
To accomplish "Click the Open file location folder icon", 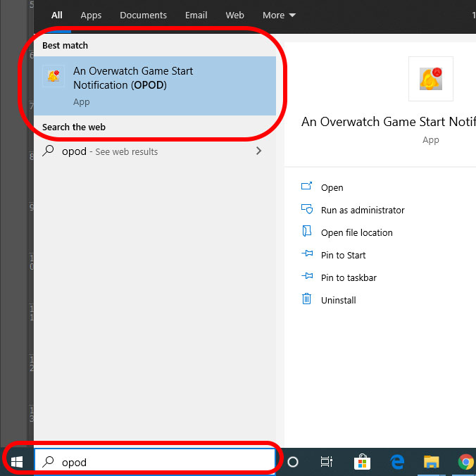I will (306, 231).
